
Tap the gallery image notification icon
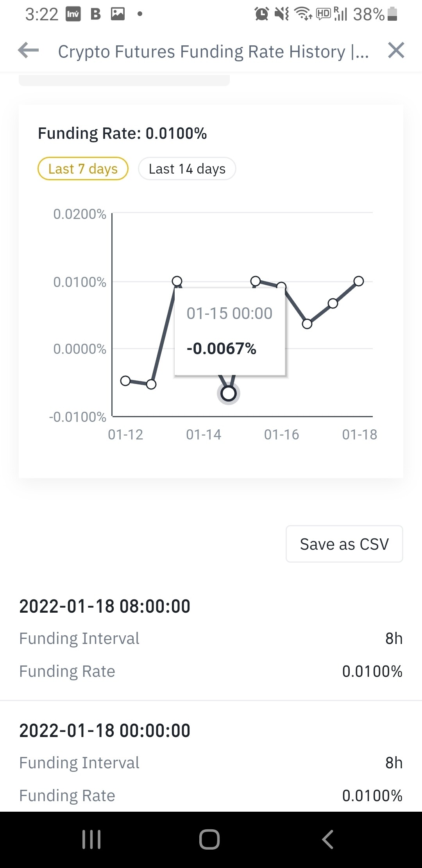pos(118,14)
